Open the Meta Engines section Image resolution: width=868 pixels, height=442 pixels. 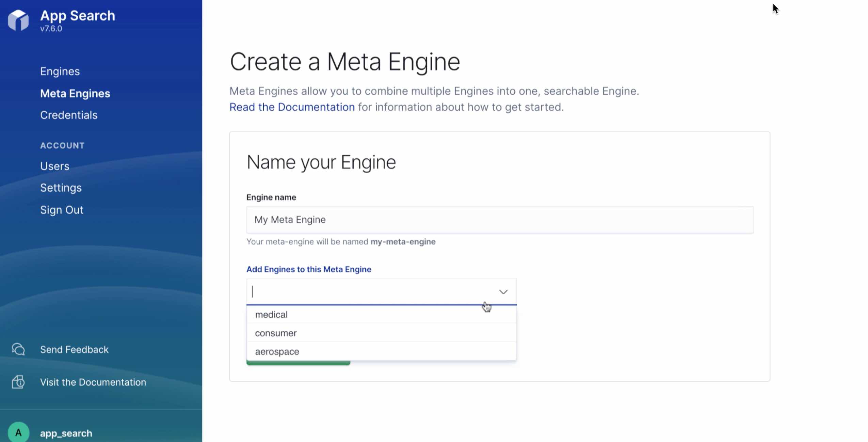[75, 93]
